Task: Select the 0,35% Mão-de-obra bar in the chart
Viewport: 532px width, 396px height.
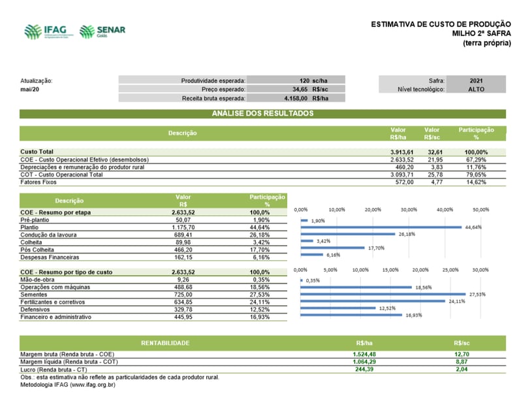Action: tap(300, 279)
